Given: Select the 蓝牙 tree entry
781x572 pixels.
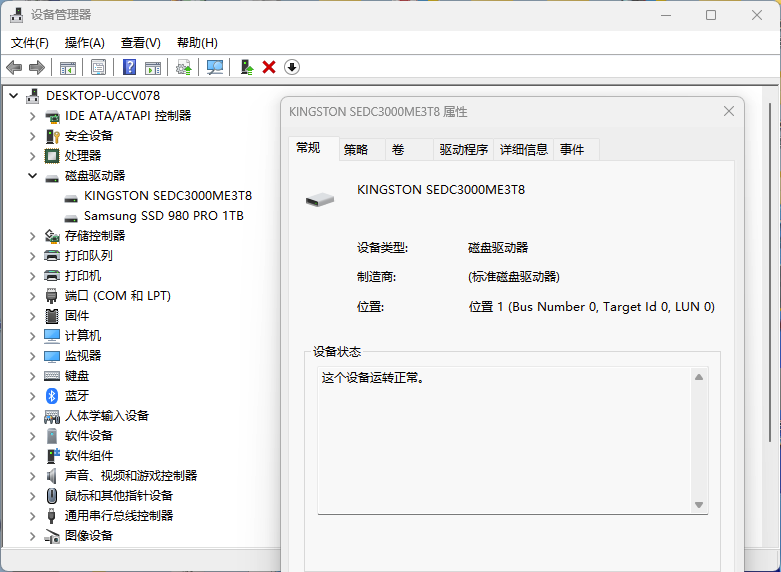Looking at the screenshot, I should 77,396.
